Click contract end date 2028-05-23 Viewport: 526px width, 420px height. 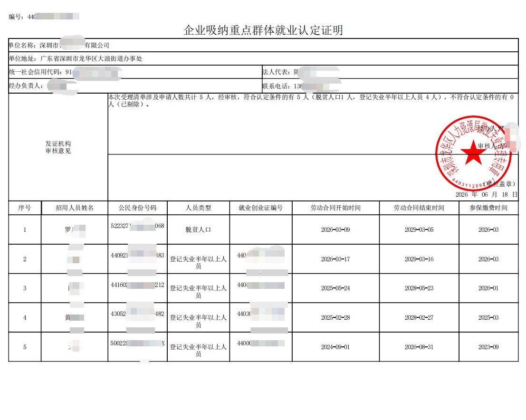[x=419, y=288]
